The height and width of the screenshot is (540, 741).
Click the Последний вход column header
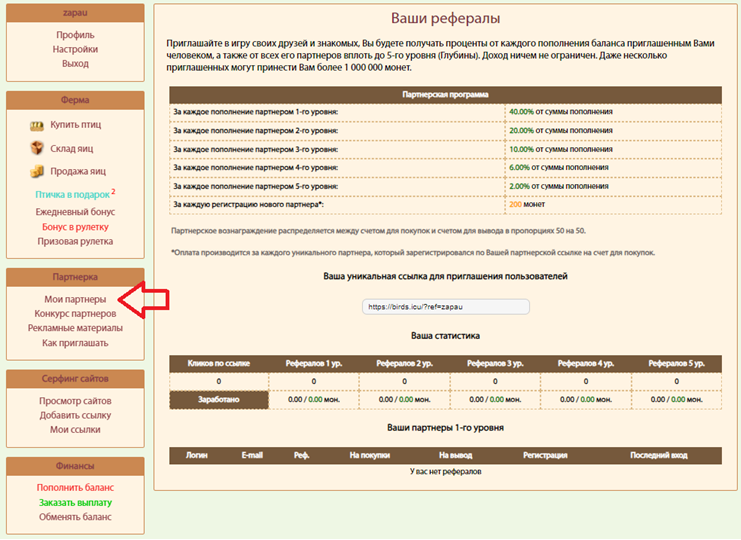click(x=659, y=455)
